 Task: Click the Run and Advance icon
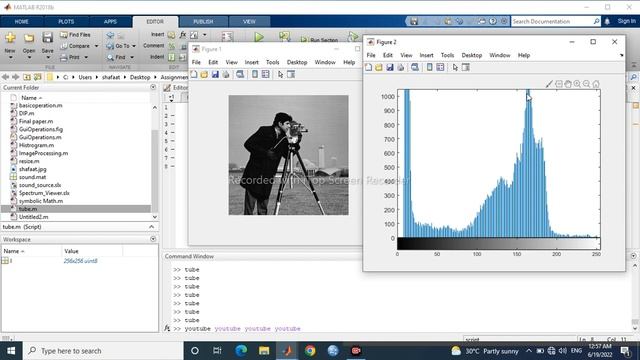284,37
